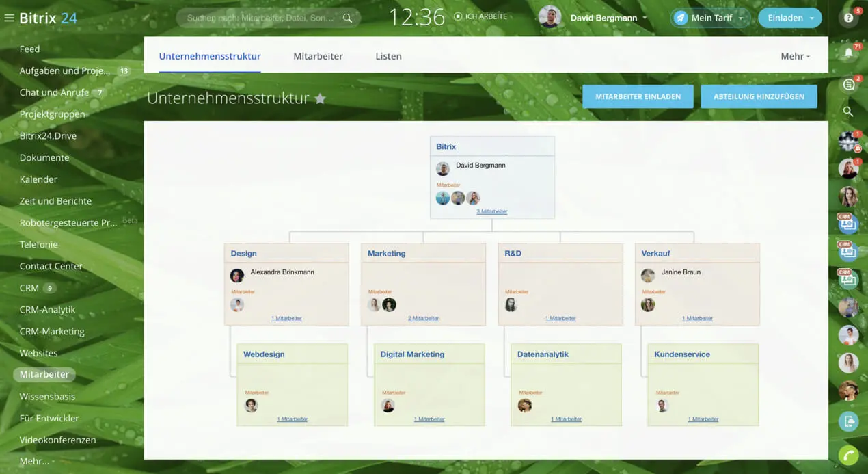Click the magnifier icon in right sidebar
Screen dimensions: 868x474
848,111
